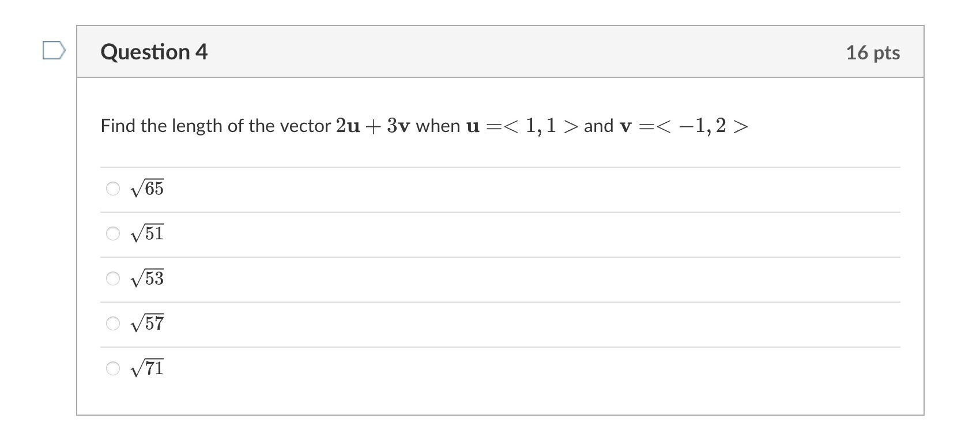Click the √51 answer row
Image resolution: width=980 pixels, height=433 pixels.
click(404, 234)
